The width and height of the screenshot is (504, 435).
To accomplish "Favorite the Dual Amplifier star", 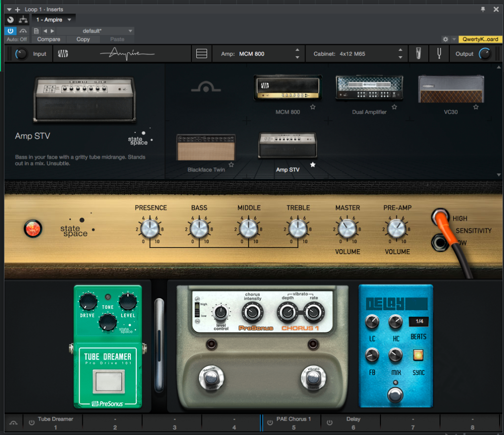I will (x=394, y=107).
